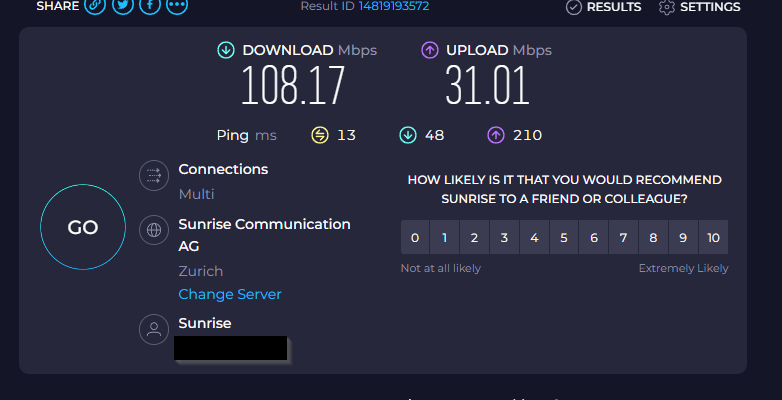Open SETTINGS

pyautogui.click(x=710, y=7)
